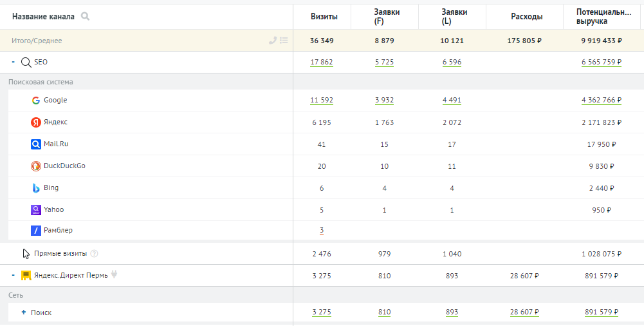Collapse the Яндекс.Директ Пермь group
Image resolution: width=644 pixels, height=326 pixels.
coord(13,275)
